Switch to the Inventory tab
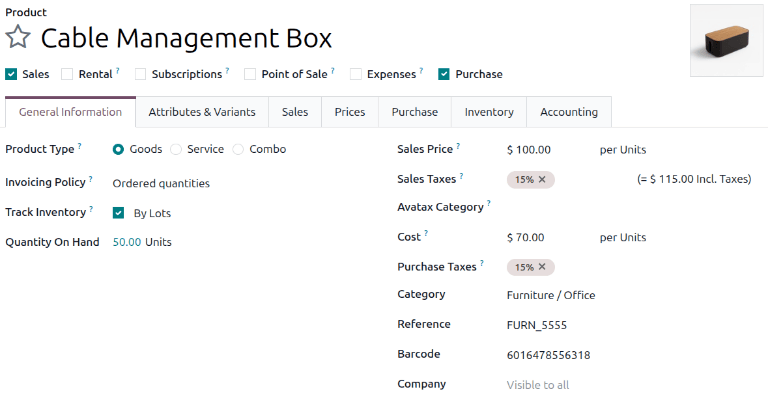Viewport: 768px width, 398px height. (x=489, y=112)
